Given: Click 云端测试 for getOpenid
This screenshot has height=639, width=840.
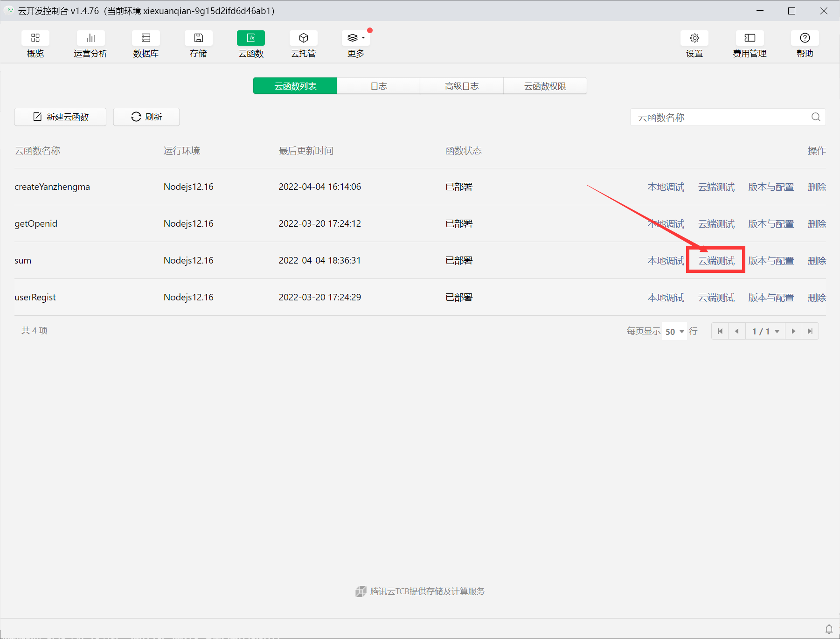Looking at the screenshot, I should 716,224.
